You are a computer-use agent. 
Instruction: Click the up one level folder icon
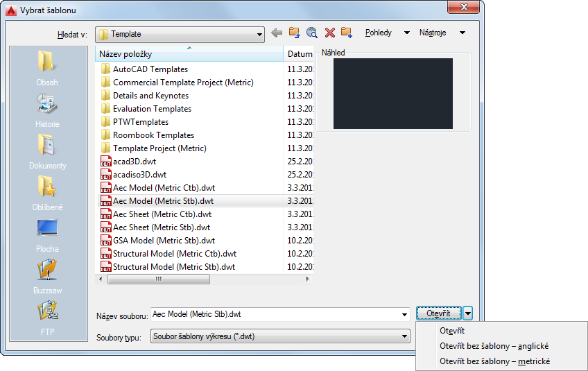(295, 33)
